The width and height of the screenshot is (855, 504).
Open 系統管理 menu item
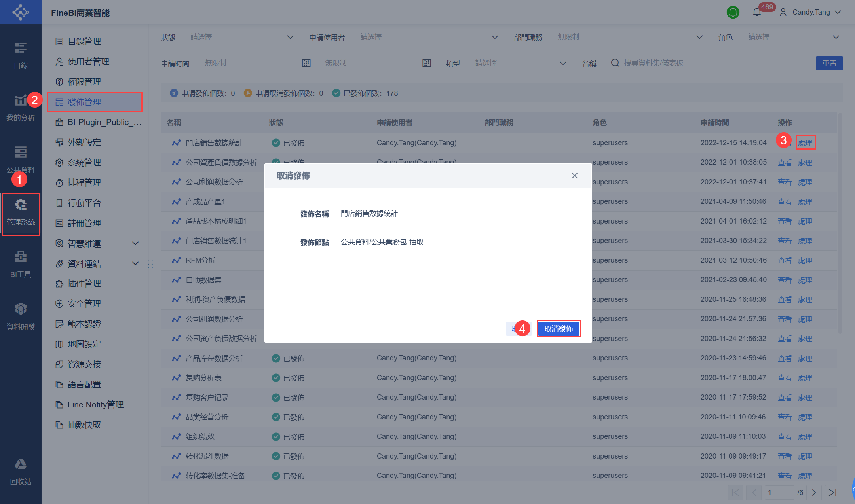[x=84, y=163]
